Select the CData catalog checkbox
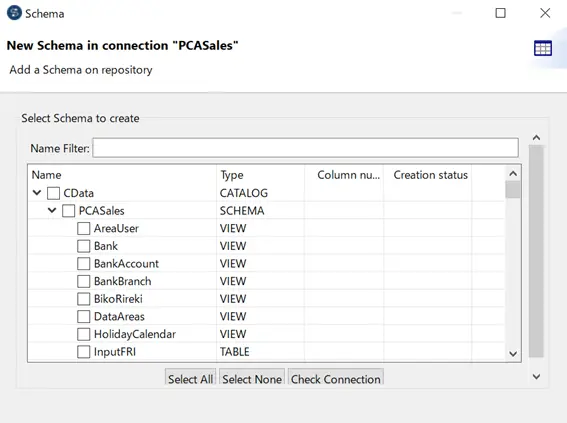 (x=54, y=193)
